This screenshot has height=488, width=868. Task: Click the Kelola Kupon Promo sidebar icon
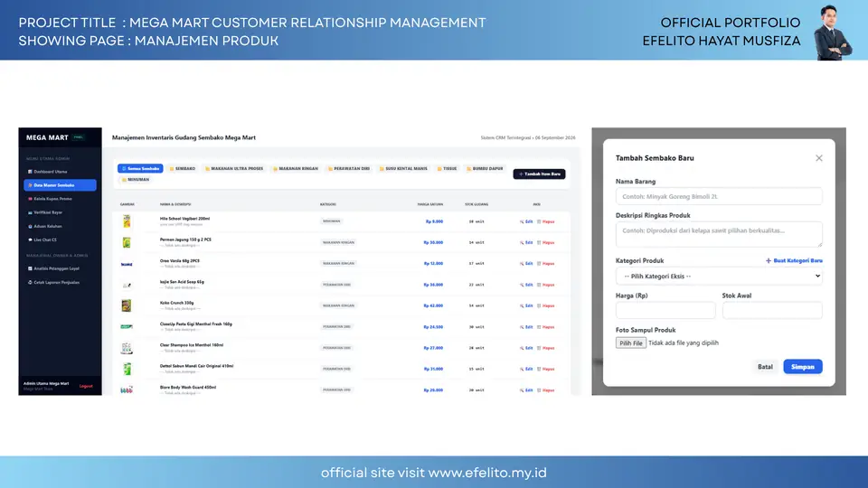pos(30,199)
